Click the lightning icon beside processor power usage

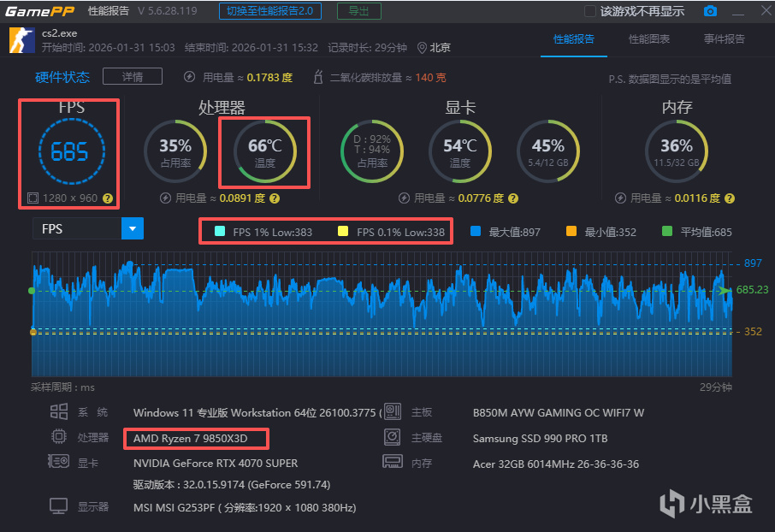click(166, 198)
